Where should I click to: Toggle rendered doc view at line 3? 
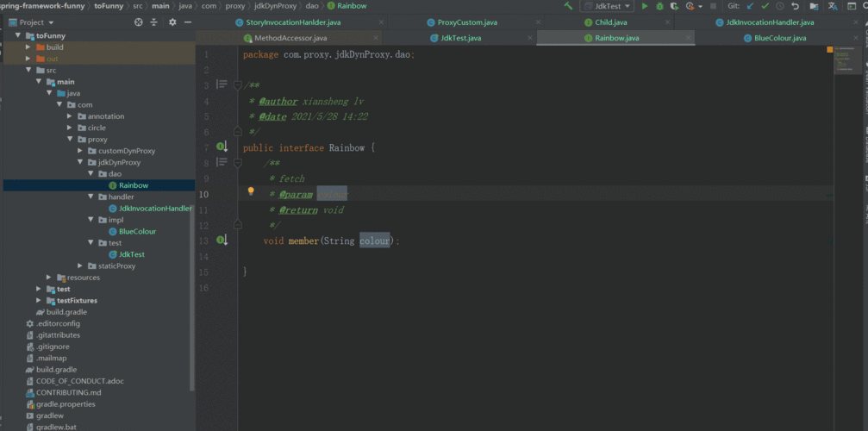pos(222,84)
